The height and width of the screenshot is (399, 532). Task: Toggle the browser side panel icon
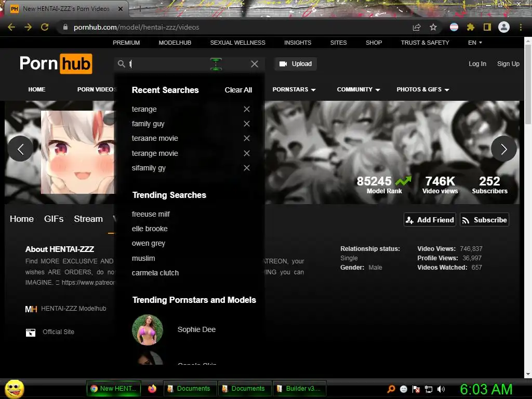[487, 27]
